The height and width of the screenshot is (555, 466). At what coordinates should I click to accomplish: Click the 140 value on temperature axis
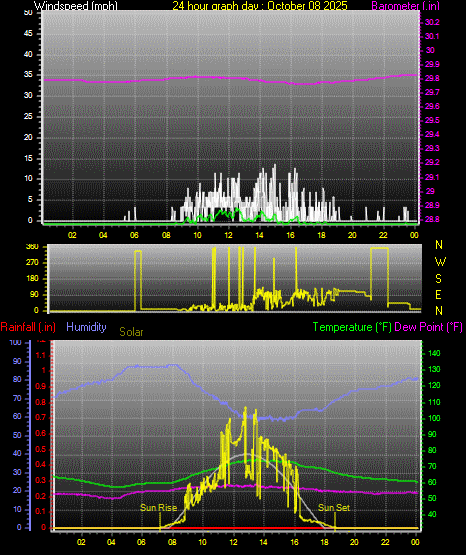434,353
